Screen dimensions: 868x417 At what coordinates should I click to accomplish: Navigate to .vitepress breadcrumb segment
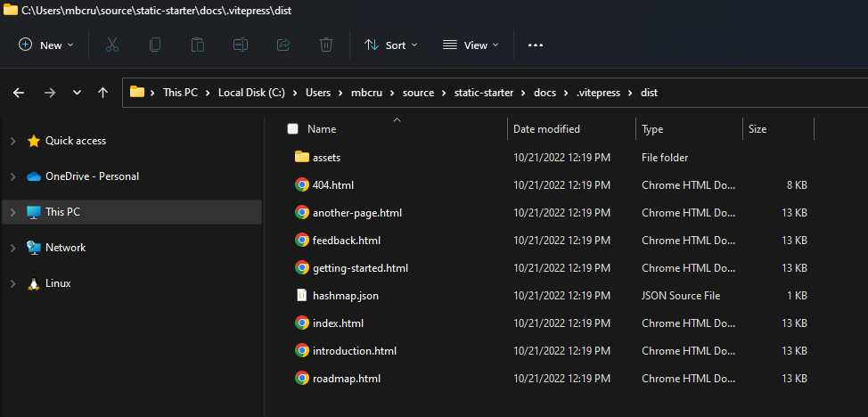coord(598,93)
